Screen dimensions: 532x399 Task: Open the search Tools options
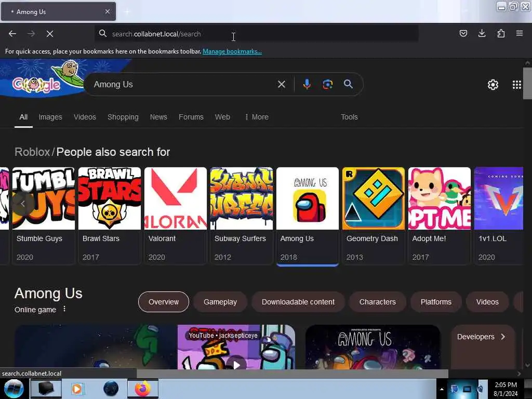[349, 117]
